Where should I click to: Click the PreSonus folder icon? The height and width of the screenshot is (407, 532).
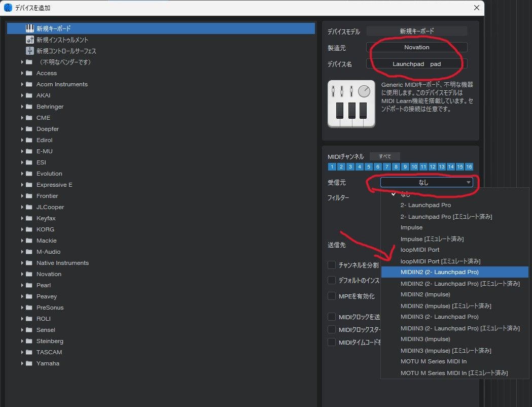[x=29, y=308]
